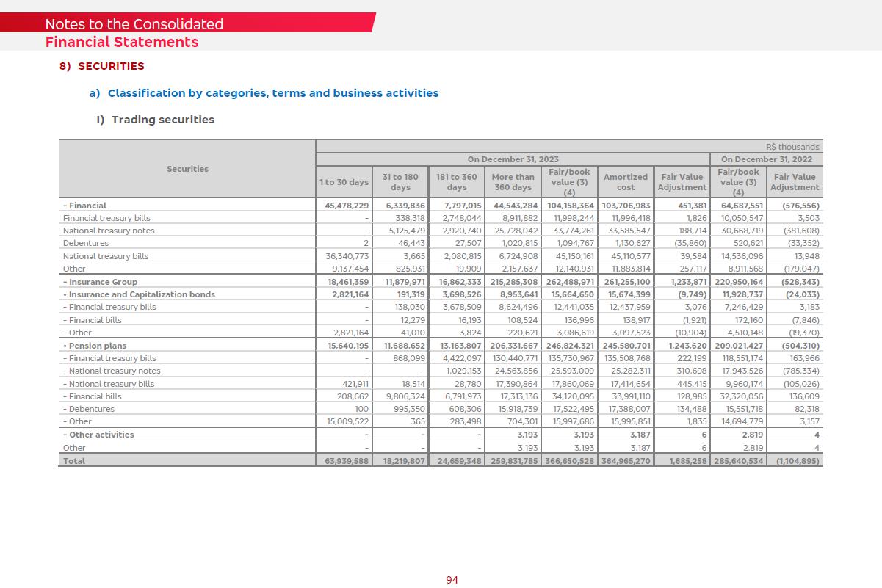The image size is (882, 588).
Task: Select the '1 to 30 days' column header
Action: point(344,182)
